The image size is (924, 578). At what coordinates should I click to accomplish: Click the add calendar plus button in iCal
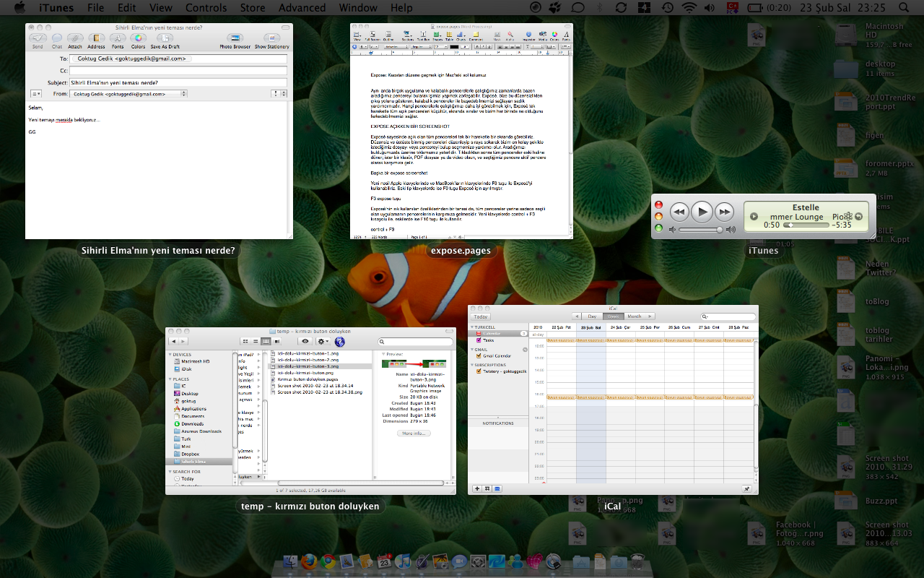477,488
